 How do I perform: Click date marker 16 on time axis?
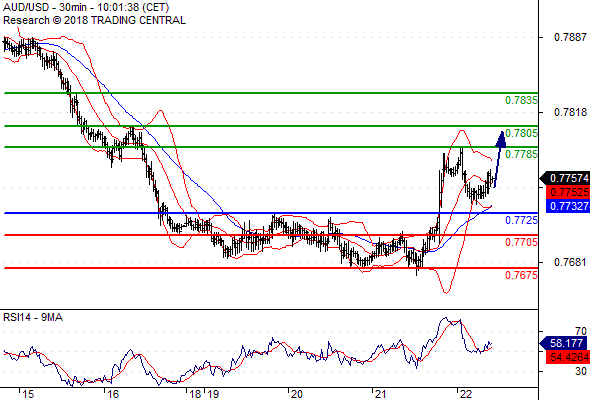[113, 394]
